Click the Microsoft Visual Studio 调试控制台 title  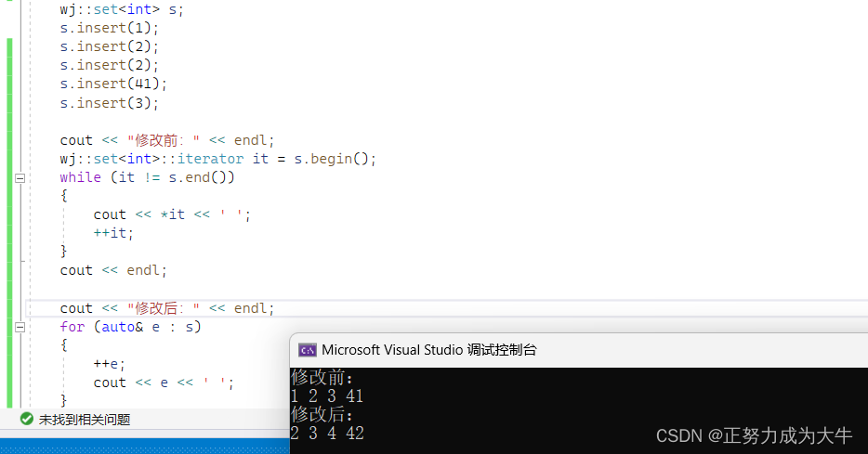tap(429, 350)
